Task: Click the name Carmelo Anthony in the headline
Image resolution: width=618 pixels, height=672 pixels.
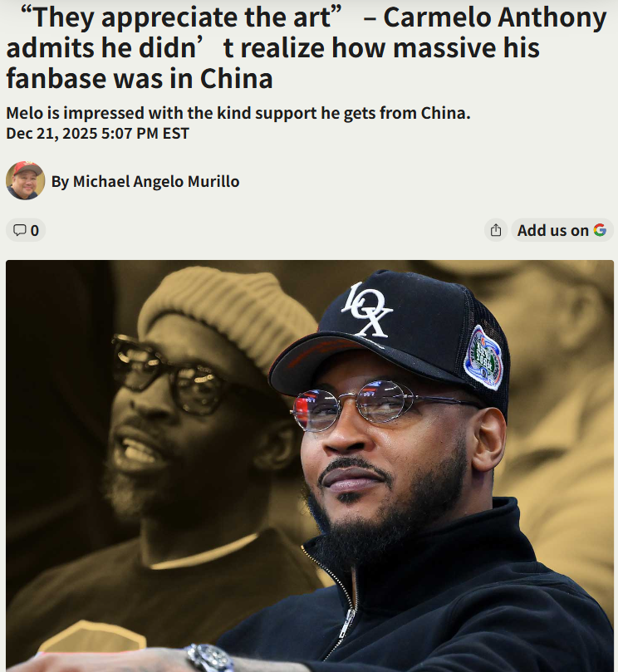Action: [495, 17]
